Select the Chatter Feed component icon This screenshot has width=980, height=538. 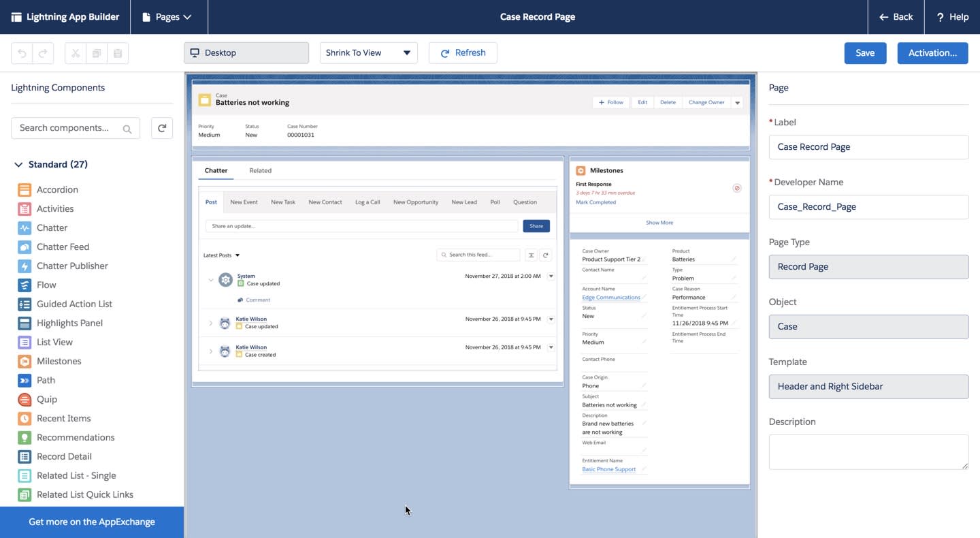click(24, 247)
